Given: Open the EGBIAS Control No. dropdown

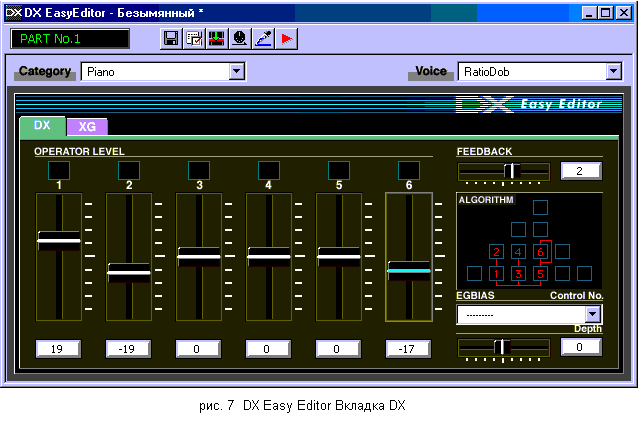Looking at the screenshot, I should pos(593,314).
